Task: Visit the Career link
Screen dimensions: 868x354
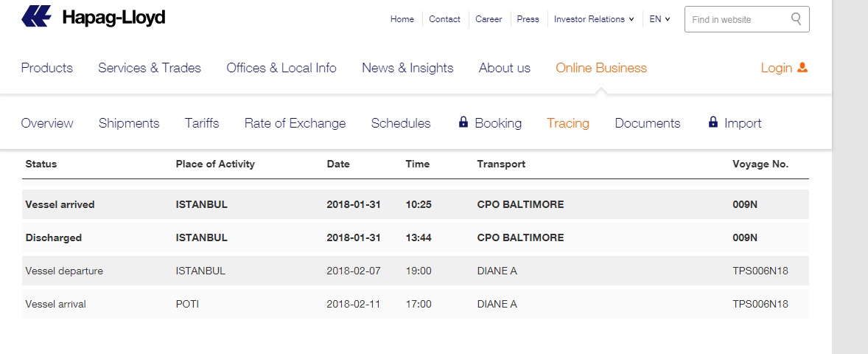Action: point(489,19)
